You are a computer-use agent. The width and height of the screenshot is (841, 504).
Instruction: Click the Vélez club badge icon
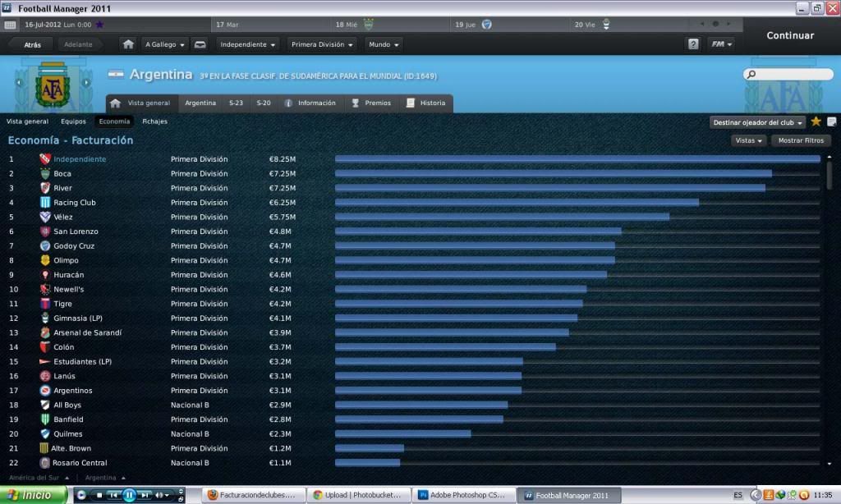pos(45,217)
